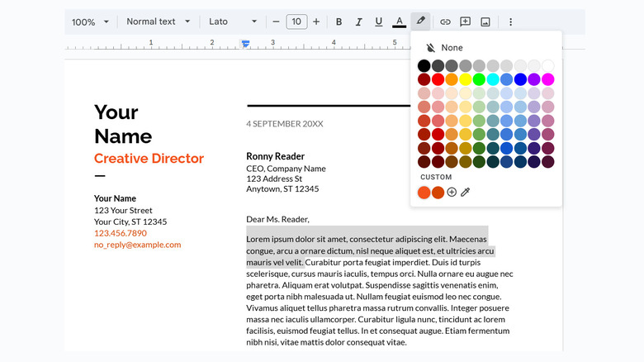Screen dimensions: 644x362
Task: Toggle italic formatting
Action: click(x=358, y=21)
